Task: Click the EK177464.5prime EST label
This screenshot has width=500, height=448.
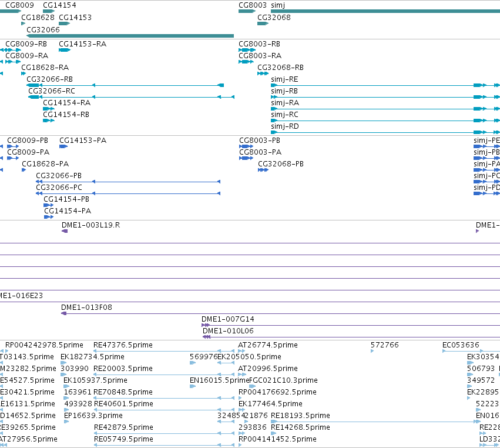Action: click(x=270, y=404)
